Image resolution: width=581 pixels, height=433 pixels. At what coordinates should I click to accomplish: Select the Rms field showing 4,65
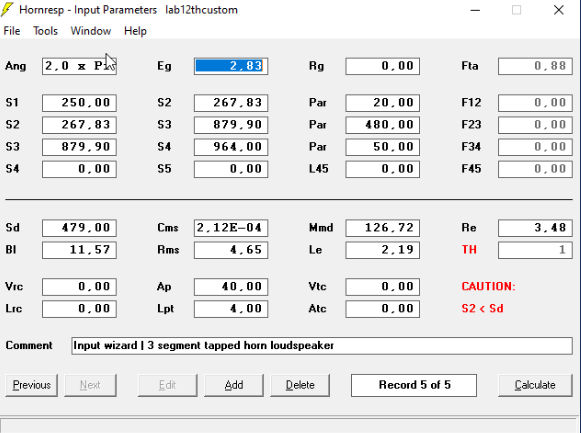tap(231, 250)
